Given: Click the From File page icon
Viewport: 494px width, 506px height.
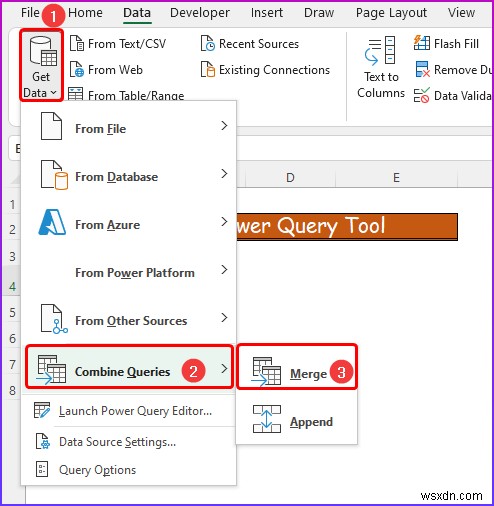Looking at the screenshot, I should pyautogui.click(x=51, y=126).
